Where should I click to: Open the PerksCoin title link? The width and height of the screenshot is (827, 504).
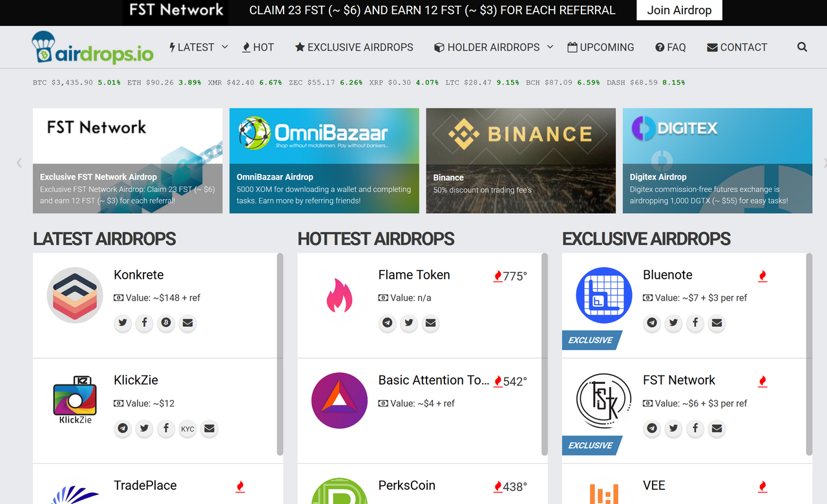407,485
